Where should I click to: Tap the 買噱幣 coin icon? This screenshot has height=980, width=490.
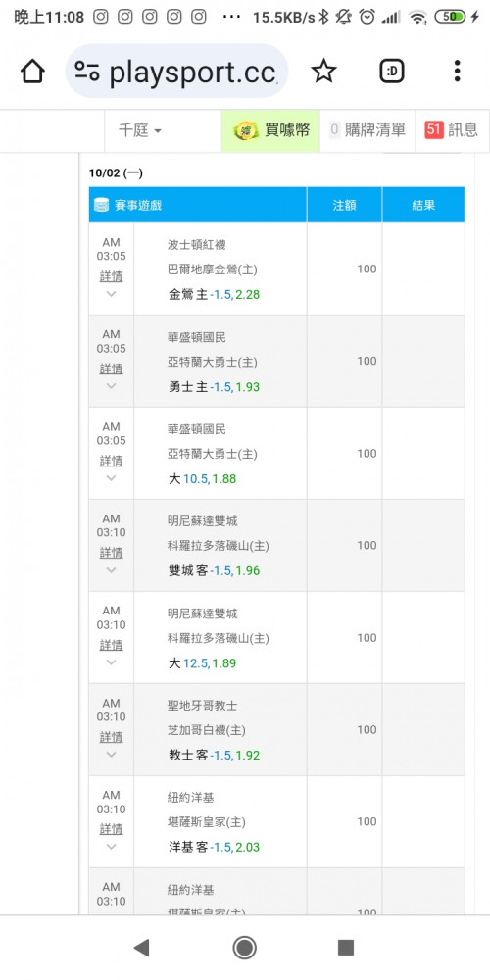coord(246,130)
